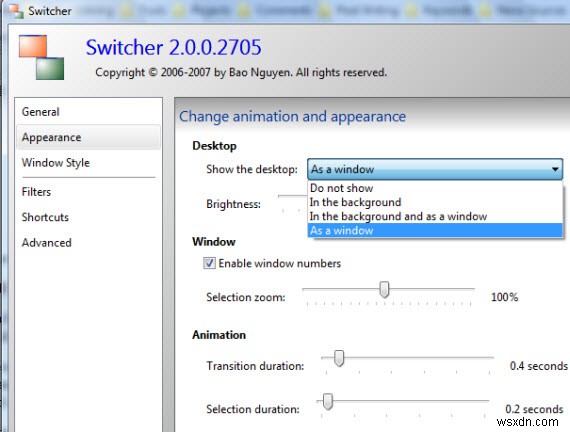
Task: Toggle Enable window numbers checkbox
Action: point(209,263)
